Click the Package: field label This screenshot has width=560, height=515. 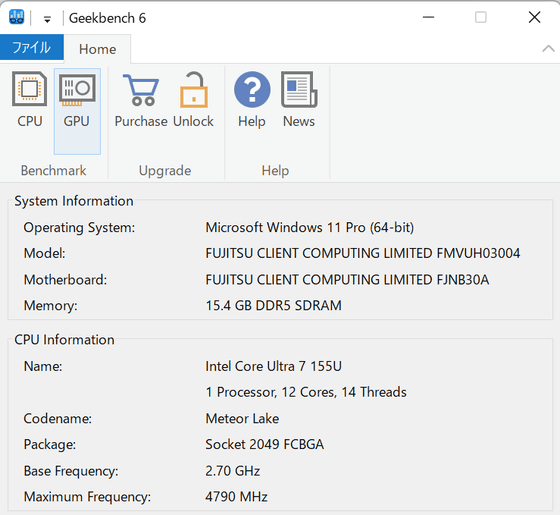coord(50,445)
